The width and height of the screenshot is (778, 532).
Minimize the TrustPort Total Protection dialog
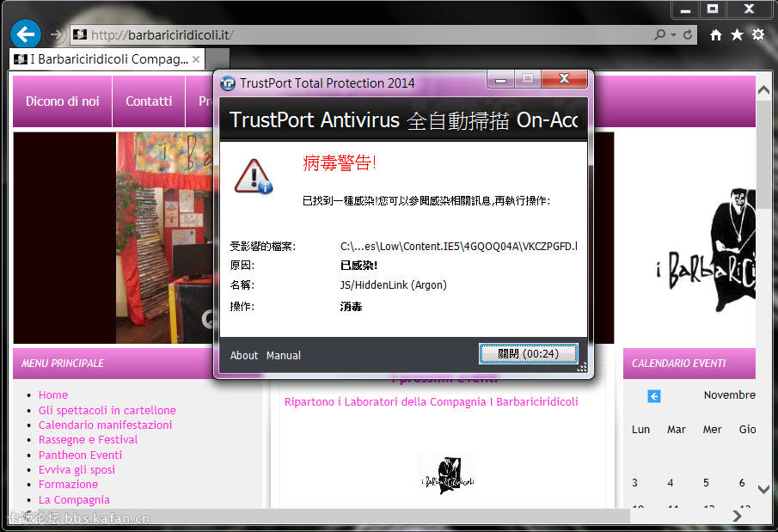(x=500, y=79)
